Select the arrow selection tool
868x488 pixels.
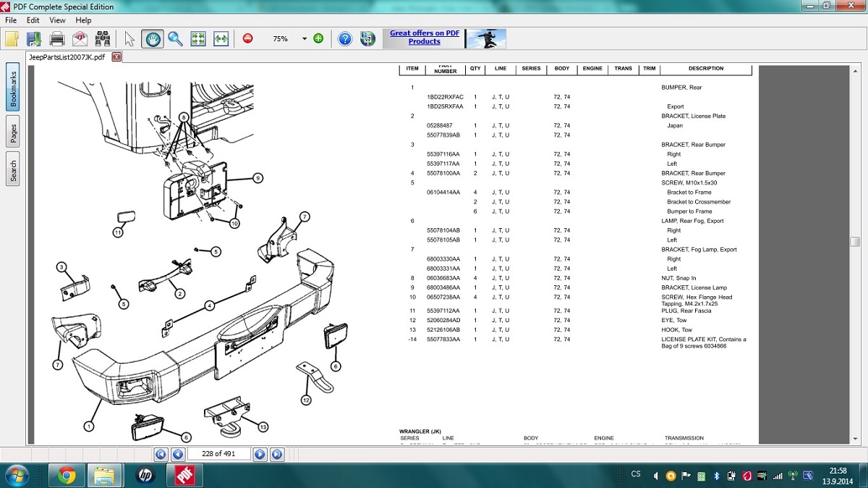pos(129,38)
